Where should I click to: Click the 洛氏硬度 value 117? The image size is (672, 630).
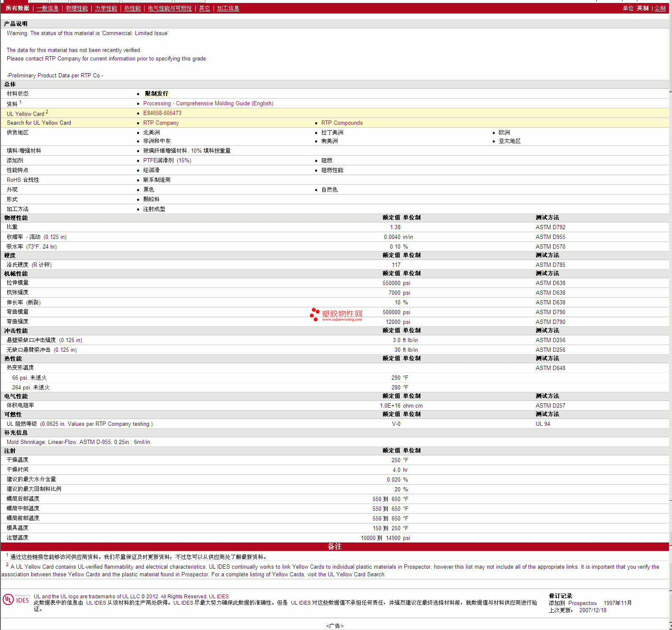point(396,265)
